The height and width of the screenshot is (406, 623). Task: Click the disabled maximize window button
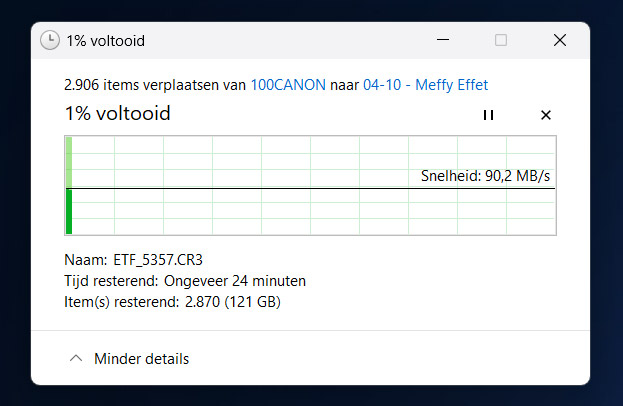pyautogui.click(x=501, y=40)
